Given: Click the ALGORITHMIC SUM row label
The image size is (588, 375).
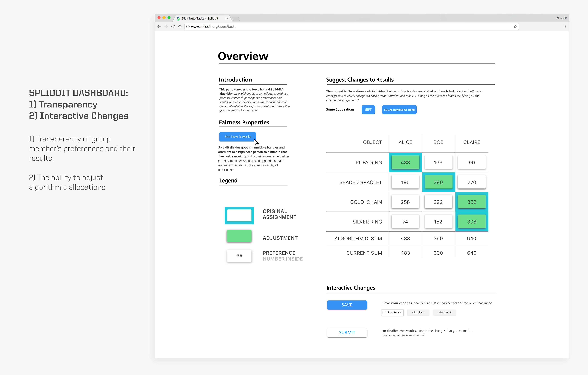Looking at the screenshot, I should (x=358, y=239).
